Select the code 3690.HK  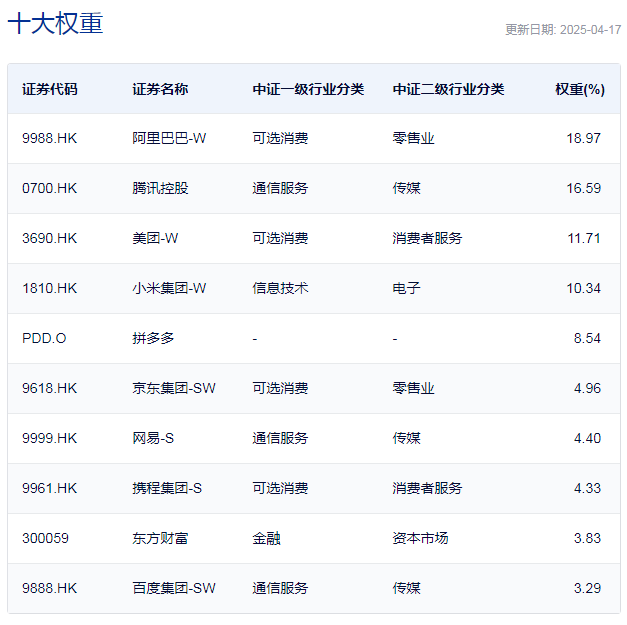tap(50, 238)
